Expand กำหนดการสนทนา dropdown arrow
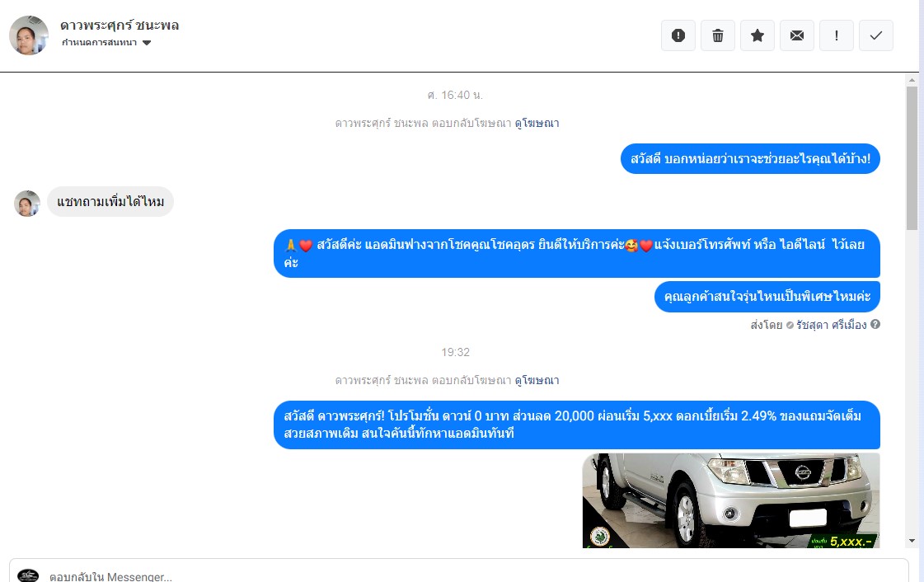The height and width of the screenshot is (582, 924). (147, 42)
